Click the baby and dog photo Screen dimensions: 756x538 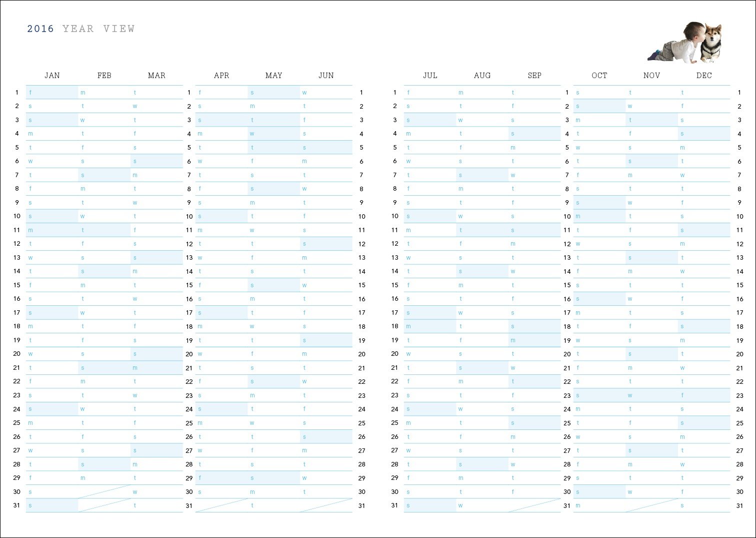click(x=685, y=42)
